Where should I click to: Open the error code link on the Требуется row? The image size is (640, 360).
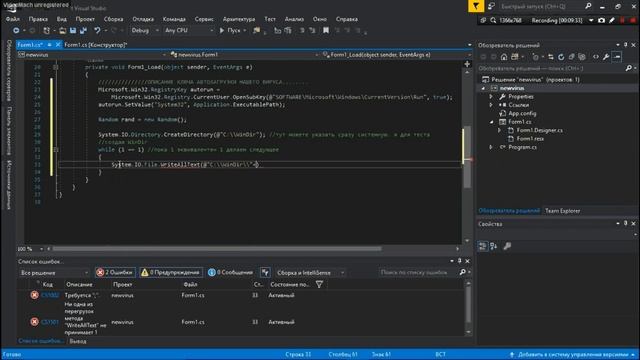pos(50,295)
